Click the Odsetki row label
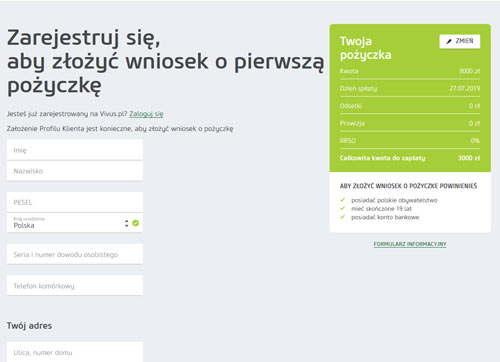The image size is (500, 362). pyautogui.click(x=351, y=106)
